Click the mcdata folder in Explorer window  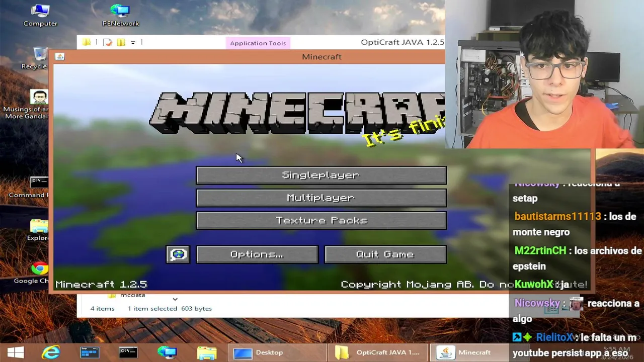coord(126,296)
